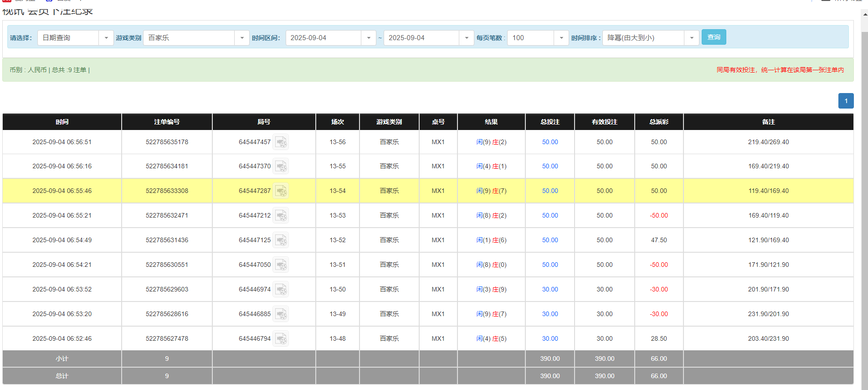Open replay icon for round 645446885
Screen dimensions: 868x390
281,314
